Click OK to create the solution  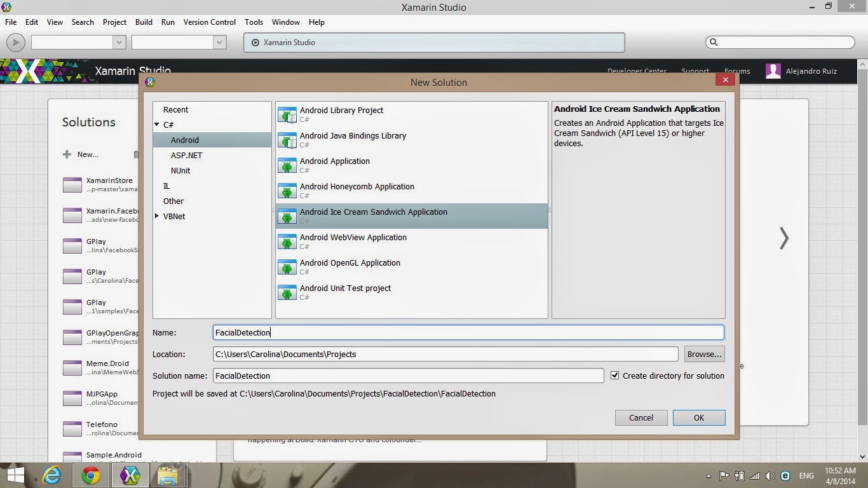[x=698, y=417]
